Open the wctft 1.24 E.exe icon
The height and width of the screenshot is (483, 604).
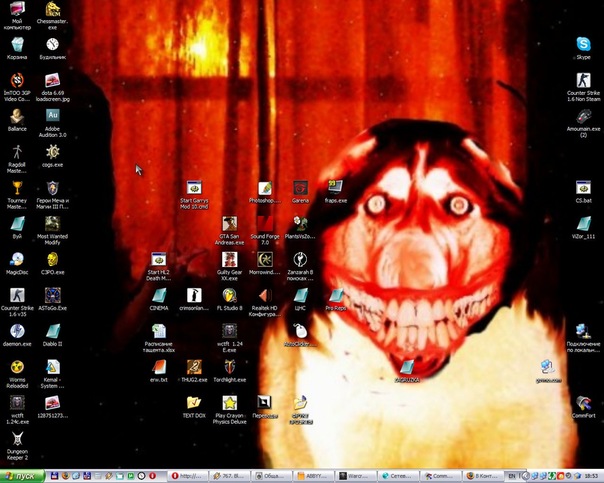coord(230,338)
